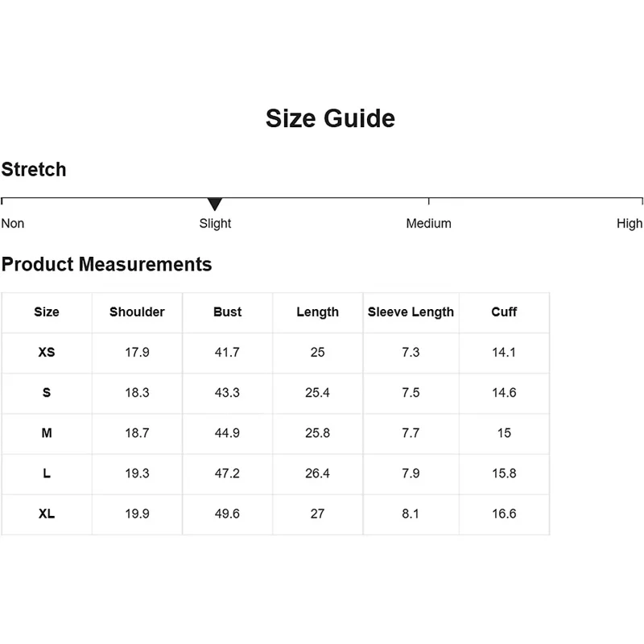
Task: Click the L size row label
Action: [x=47, y=473]
